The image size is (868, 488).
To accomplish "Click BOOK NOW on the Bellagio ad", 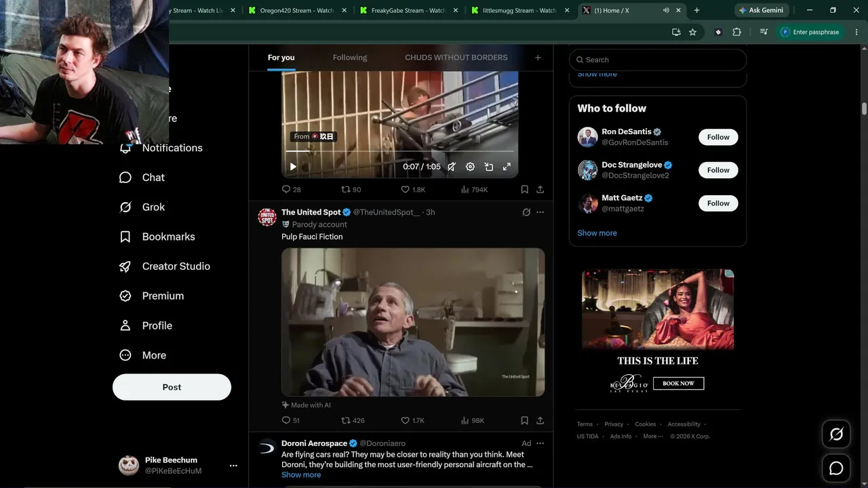I will coord(678,384).
